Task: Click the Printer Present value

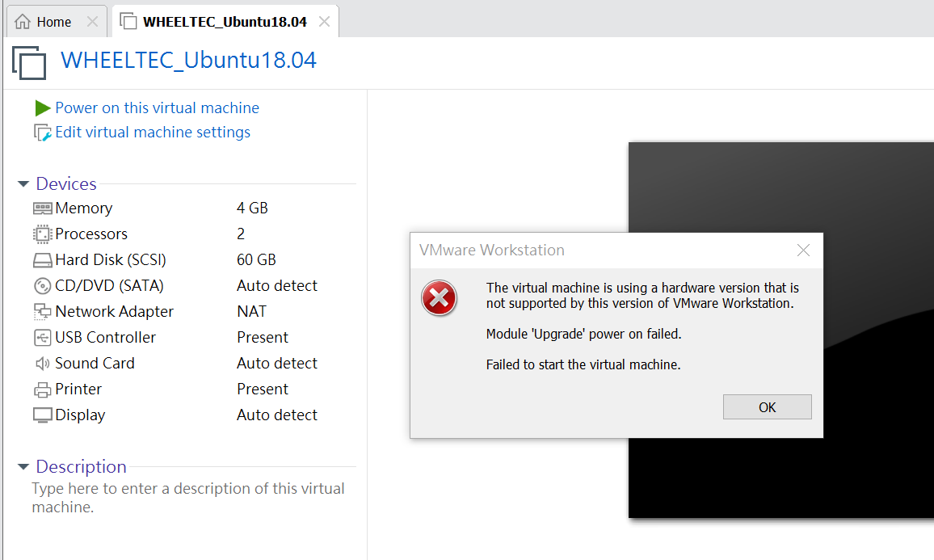Action: [x=263, y=389]
